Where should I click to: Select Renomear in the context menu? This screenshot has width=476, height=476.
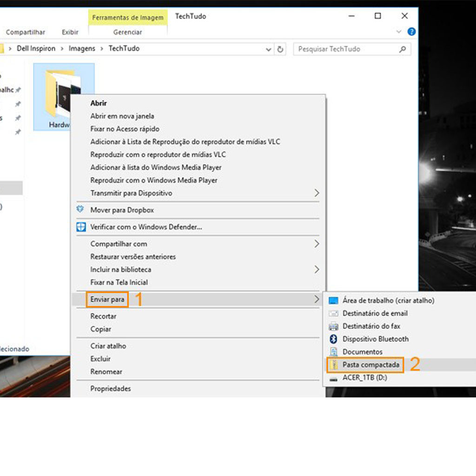(106, 371)
